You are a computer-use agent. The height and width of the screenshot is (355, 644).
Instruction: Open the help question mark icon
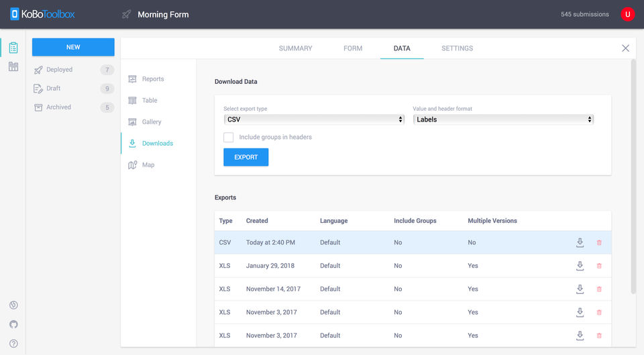[x=13, y=344]
